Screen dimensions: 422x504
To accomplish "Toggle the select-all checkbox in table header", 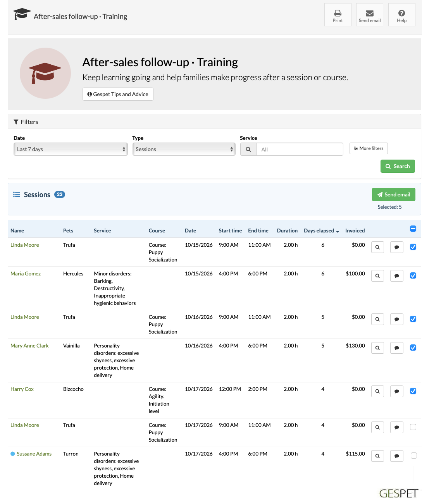I will (413, 229).
